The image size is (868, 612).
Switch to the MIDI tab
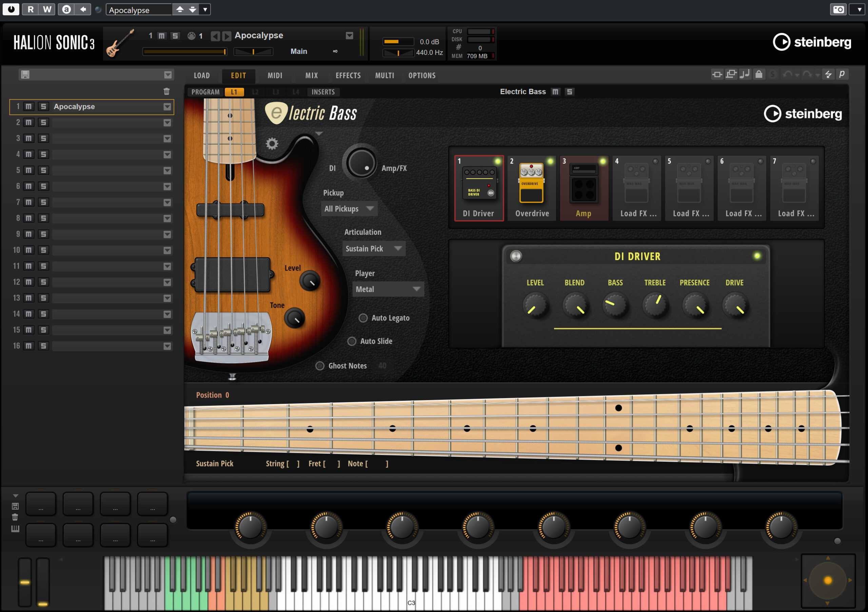pos(275,75)
